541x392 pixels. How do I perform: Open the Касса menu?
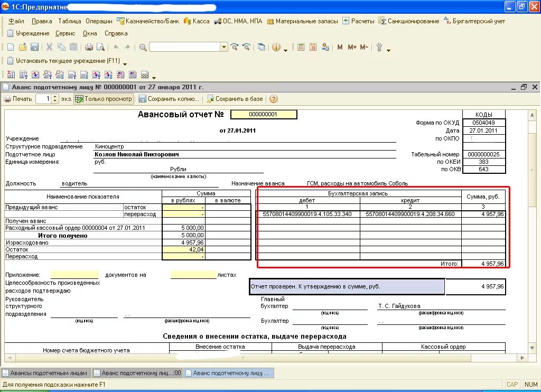197,21
